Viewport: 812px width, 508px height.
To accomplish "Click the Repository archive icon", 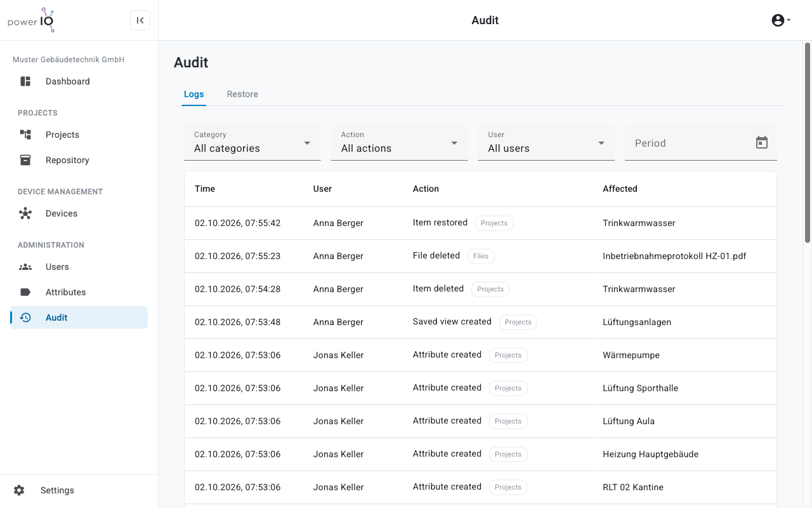I will click(x=25, y=160).
